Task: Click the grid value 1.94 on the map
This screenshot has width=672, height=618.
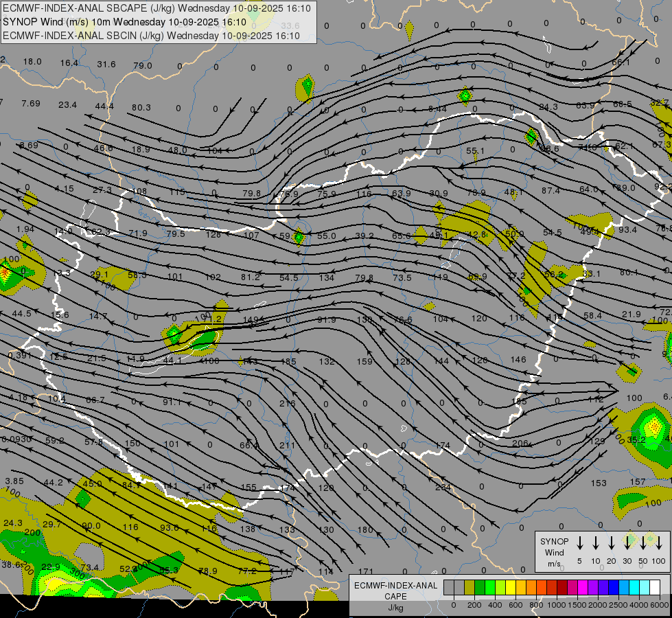Action: point(25,229)
